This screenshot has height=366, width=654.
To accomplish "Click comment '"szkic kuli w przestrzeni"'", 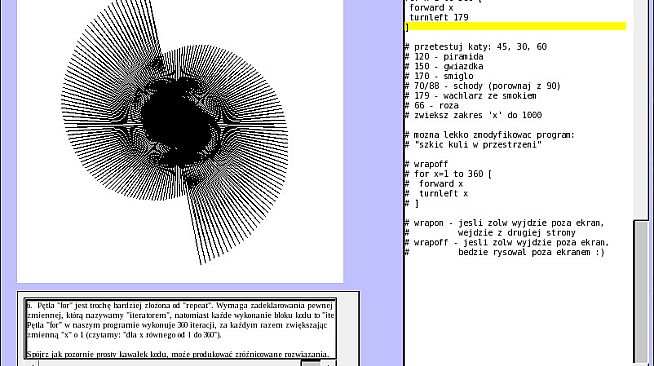I will pos(473,145).
